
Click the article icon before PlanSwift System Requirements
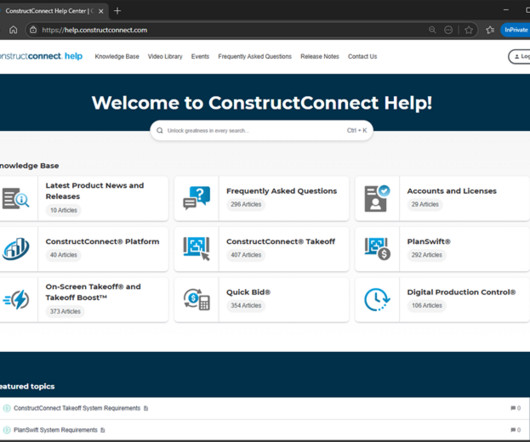tap(7, 430)
